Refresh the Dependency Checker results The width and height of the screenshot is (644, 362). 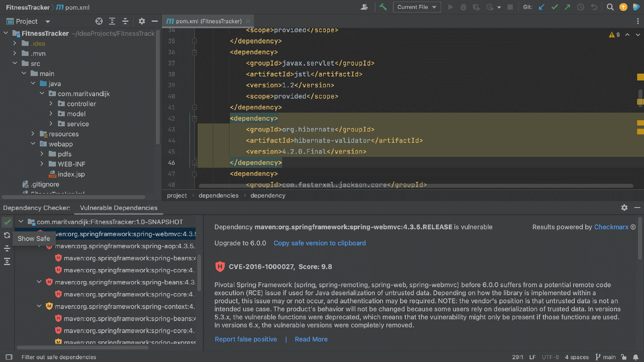7,235
